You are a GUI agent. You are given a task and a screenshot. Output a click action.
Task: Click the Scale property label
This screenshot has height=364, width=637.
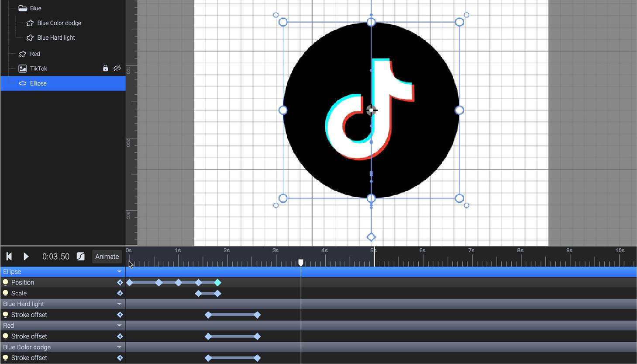[19, 293]
